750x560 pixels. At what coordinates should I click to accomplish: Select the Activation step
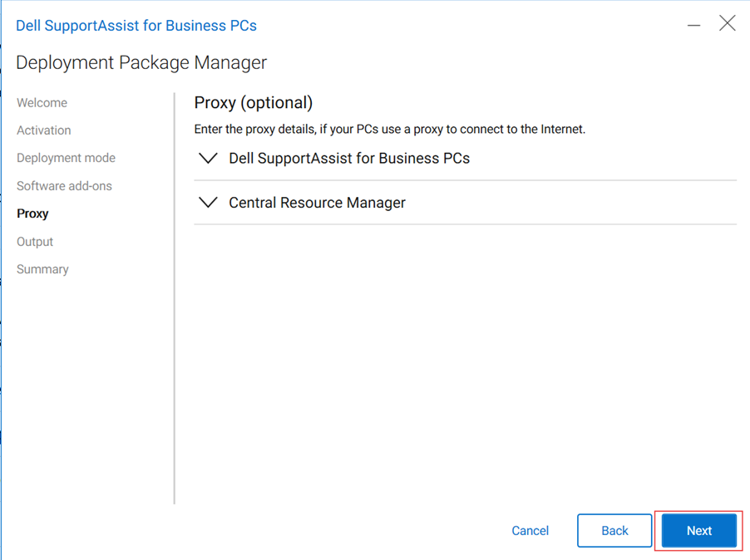pyautogui.click(x=43, y=130)
